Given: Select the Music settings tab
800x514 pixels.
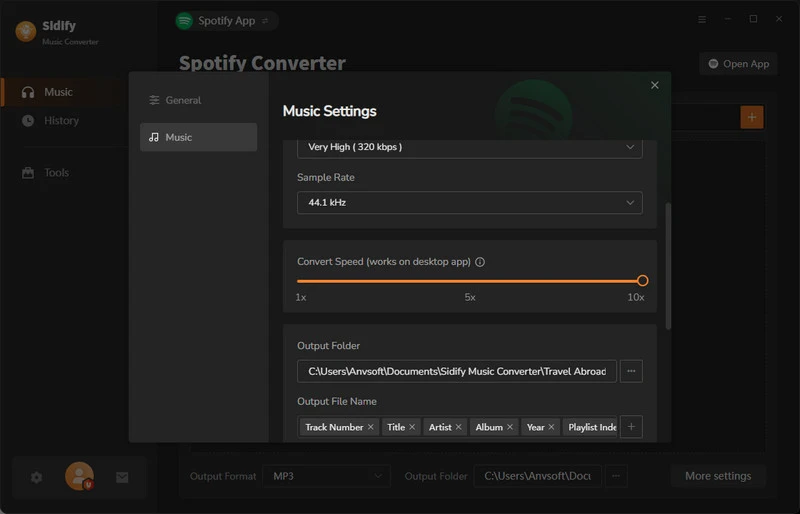Looking at the screenshot, I should pyautogui.click(x=198, y=137).
